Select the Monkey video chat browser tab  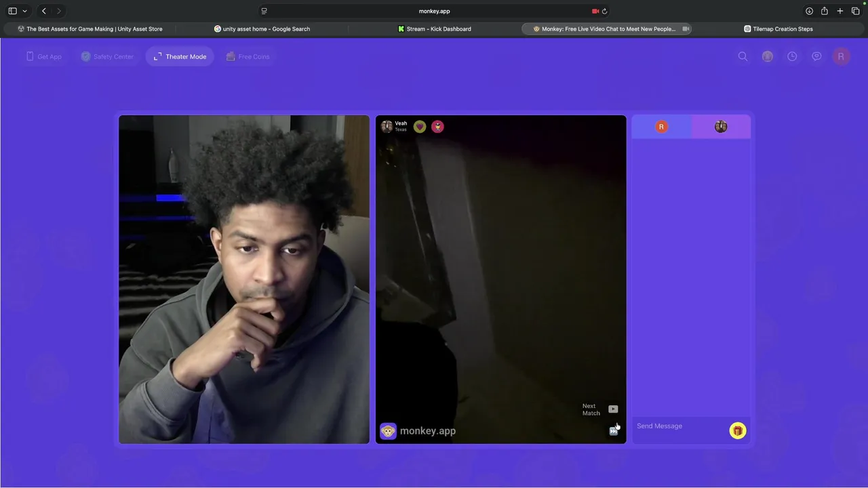pyautogui.click(x=606, y=29)
